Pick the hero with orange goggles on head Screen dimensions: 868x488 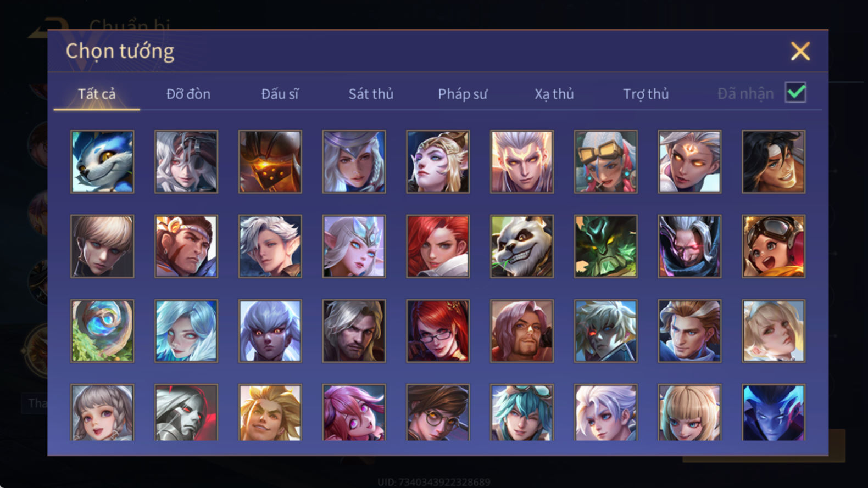tap(605, 161)
